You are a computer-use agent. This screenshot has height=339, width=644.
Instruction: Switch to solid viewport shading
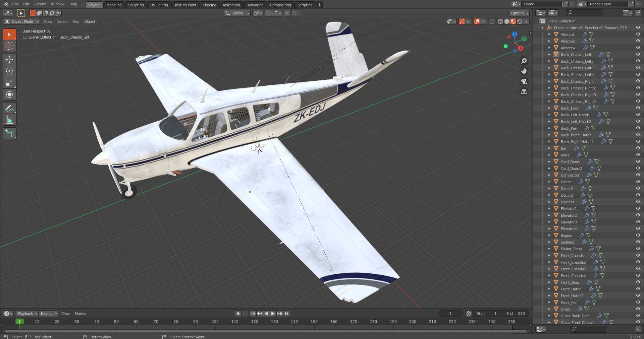click(507, 21)
